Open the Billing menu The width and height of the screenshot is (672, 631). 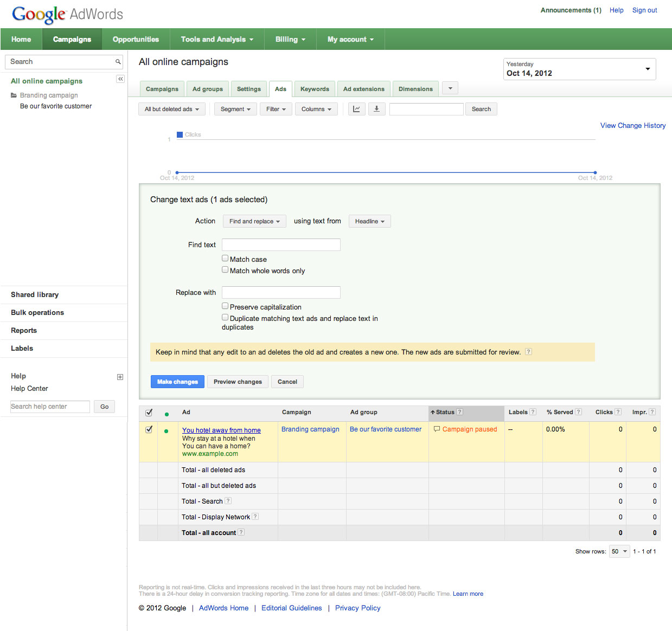click(290, 39)
